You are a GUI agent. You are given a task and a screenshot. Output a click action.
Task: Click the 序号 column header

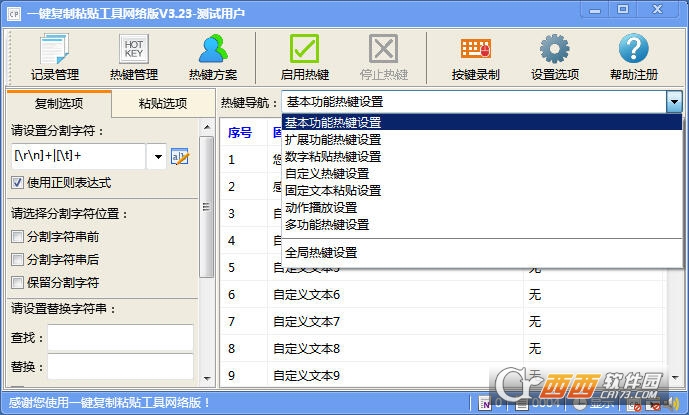240,132
